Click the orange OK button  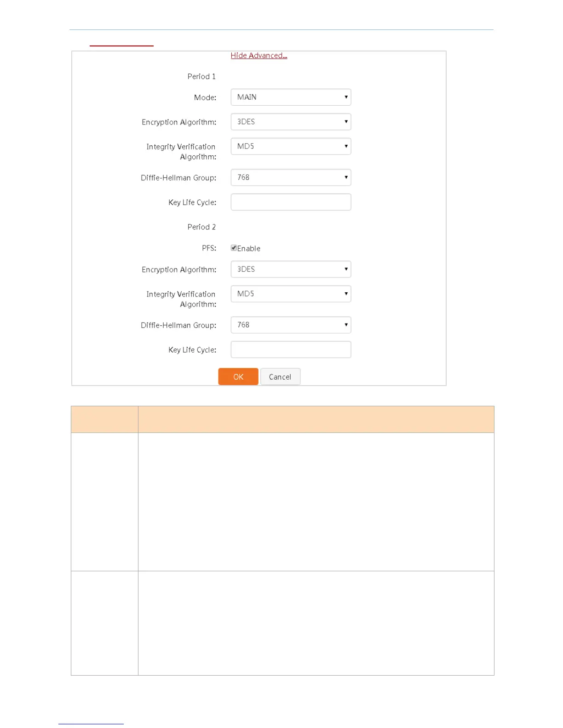point(238,377)
